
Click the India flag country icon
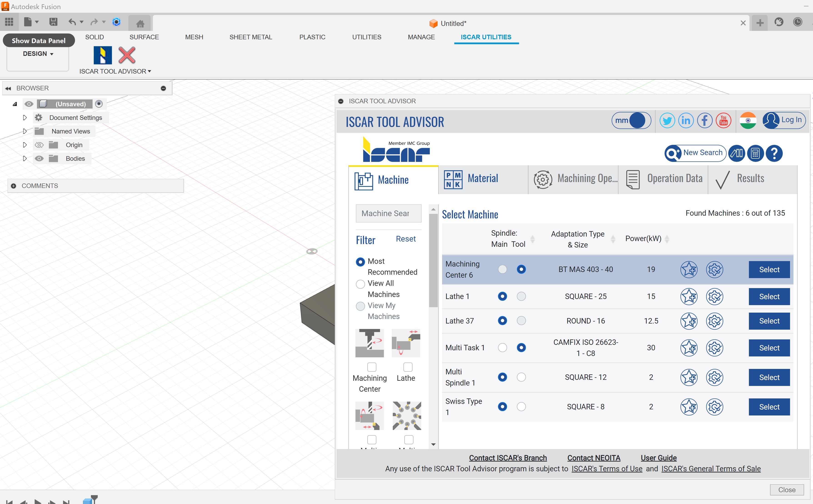coord(748,120)
